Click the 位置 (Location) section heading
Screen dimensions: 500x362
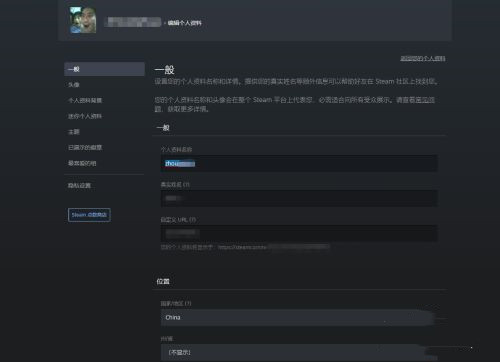[x=163, y=281]
